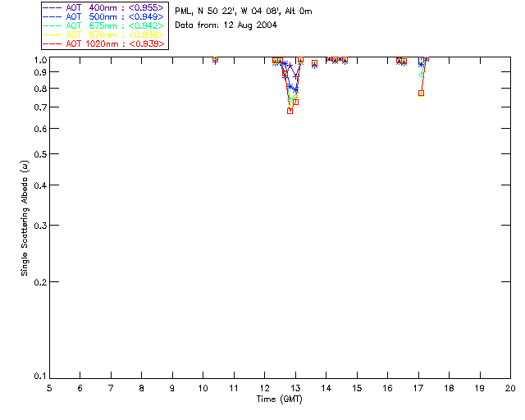Click the 10 hour x-axis label
Viewport: 525px width, 420px height.
(203, 388)
